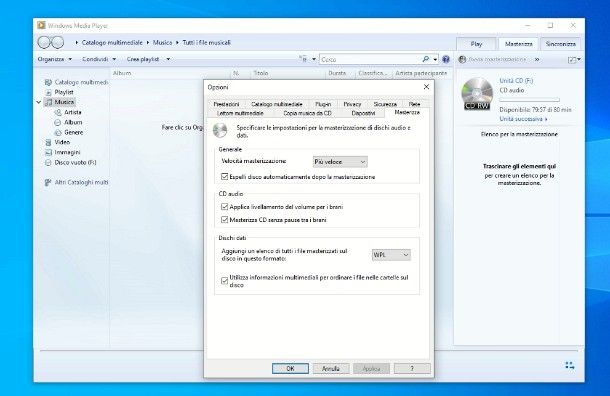Sort by the Album column header
Image resolution: width=610 pixels, height=396 pixels.
coord(122,73)
